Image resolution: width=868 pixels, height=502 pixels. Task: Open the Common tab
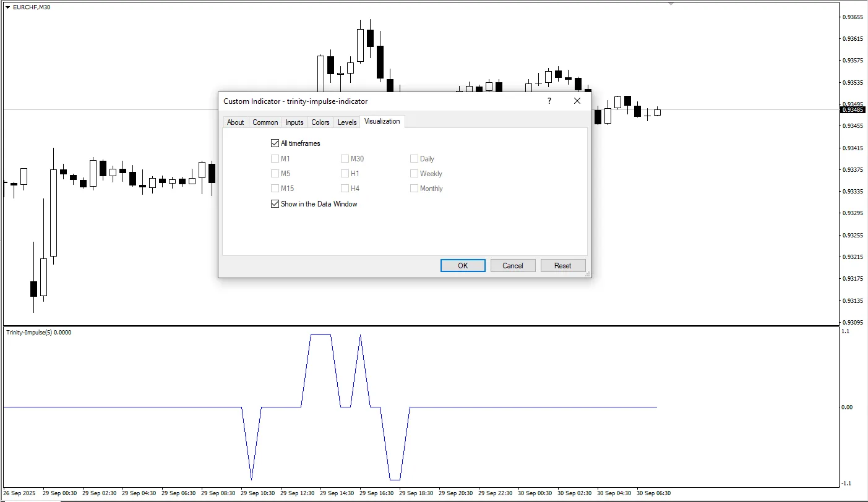point(265,122)
